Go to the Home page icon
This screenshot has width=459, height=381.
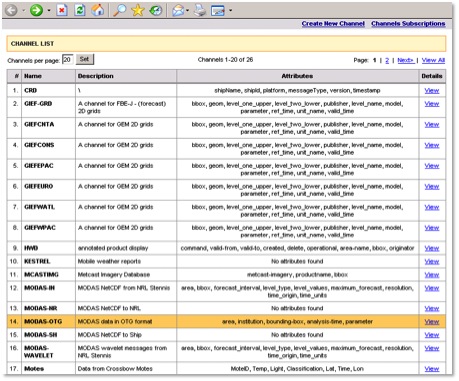click(98, 10)
